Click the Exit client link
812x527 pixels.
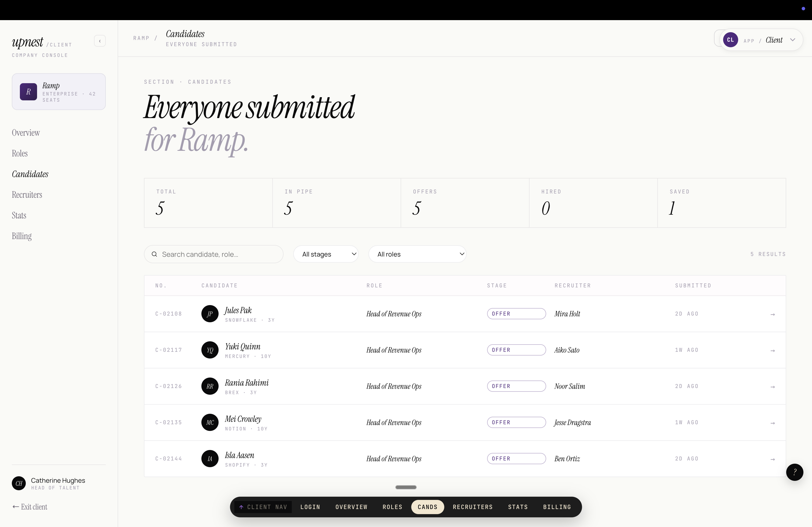tap(30, 507)
